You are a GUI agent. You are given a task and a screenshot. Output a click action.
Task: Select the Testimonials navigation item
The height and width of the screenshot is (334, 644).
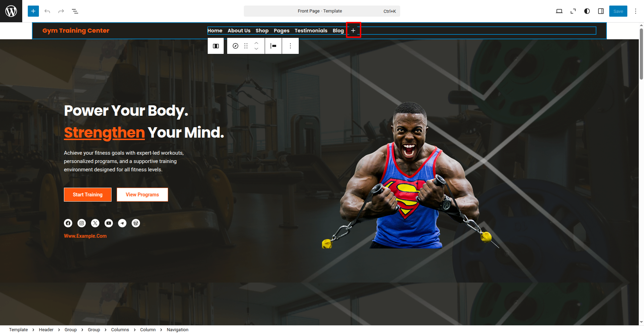click(311, 31)
